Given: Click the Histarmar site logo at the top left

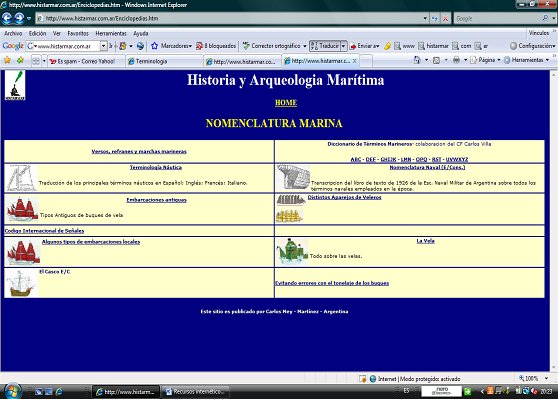Looking at the screenshot, I should click(x=15, y=85).
